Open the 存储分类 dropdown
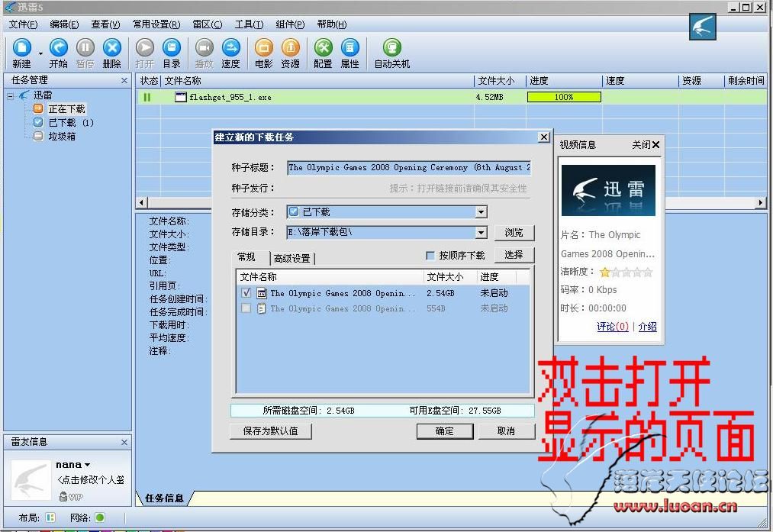 coord(482,212)
